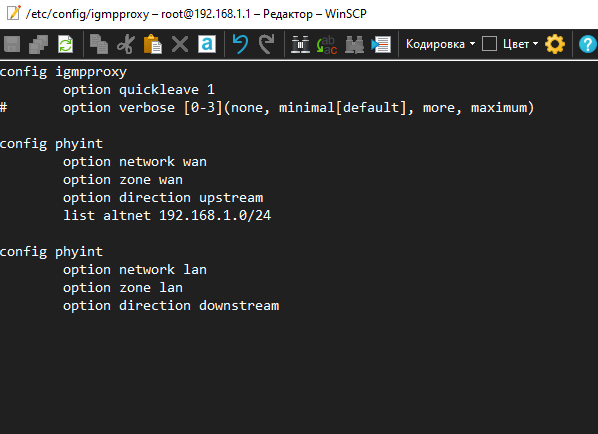Undo the last edit with the blue arrow

[240, 44]
